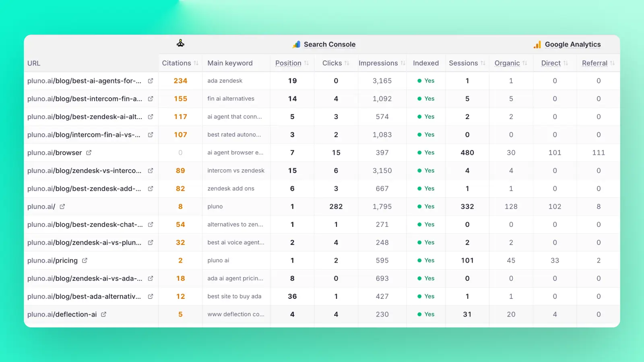The height and width of the screenshot is (362, 644).
Task: Open the pluno.ai/deflection-ai URL
Action: coord(62,314)
